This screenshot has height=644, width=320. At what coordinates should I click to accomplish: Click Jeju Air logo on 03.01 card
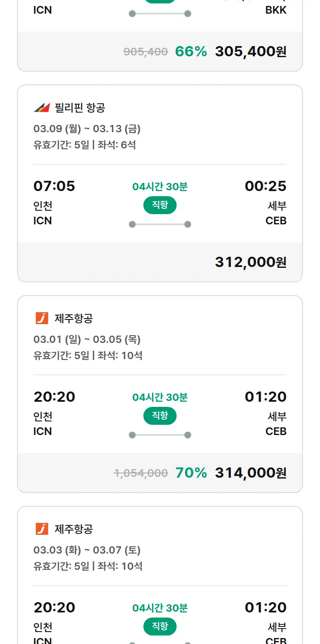pyautogui.click(x=42, y=318)
